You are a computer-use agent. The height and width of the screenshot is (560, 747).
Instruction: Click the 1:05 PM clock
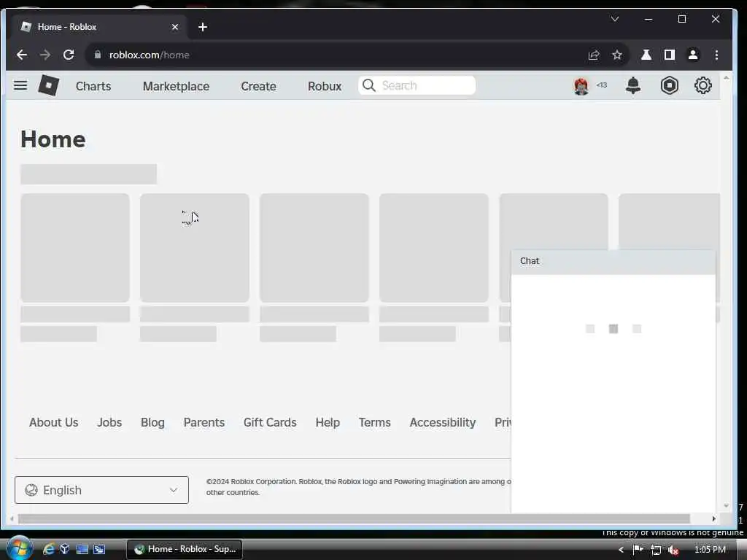pyautogui.click(x=710, y=550)
